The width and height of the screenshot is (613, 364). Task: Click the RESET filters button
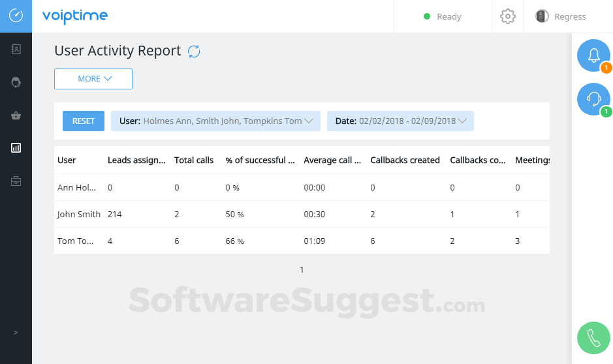(x=84, y=121)
